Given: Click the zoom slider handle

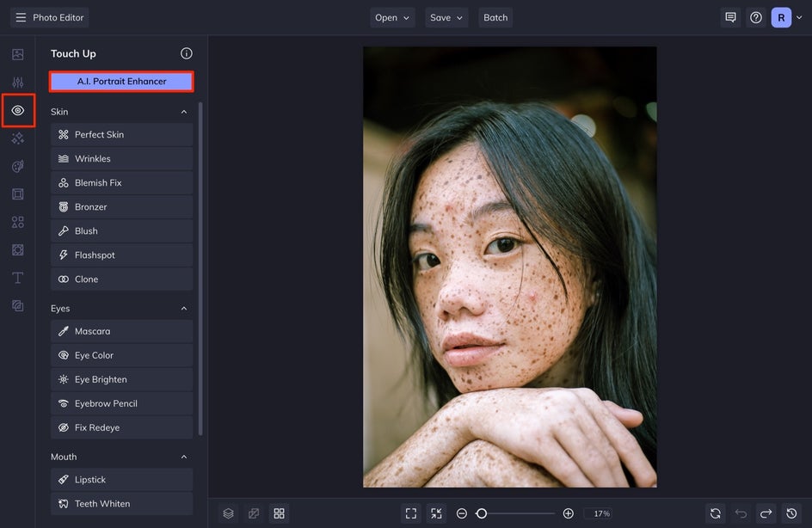Looking at the screenshot, I should tap(481, 513).
